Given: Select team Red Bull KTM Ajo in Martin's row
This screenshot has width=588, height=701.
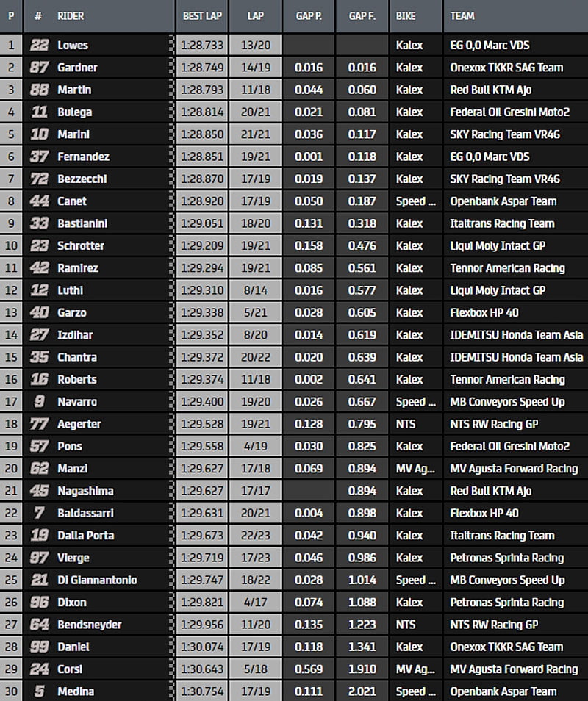Looking at the screenshot, I should [490, 90].
